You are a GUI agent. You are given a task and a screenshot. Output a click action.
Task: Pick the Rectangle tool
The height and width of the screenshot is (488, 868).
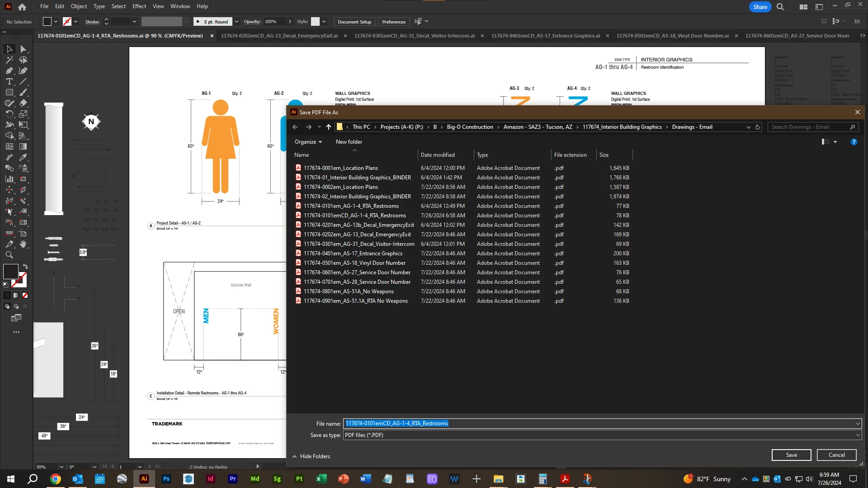coord(9,93)
